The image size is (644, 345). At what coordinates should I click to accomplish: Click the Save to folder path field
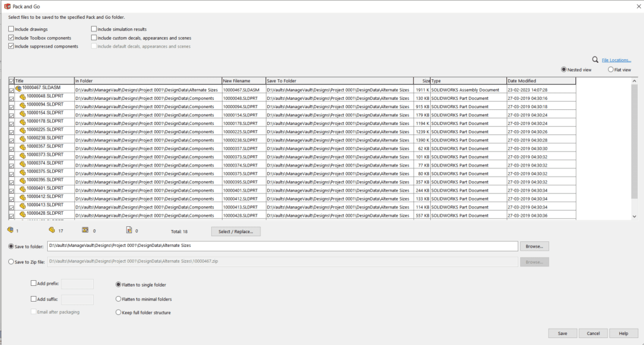point(282,246)
